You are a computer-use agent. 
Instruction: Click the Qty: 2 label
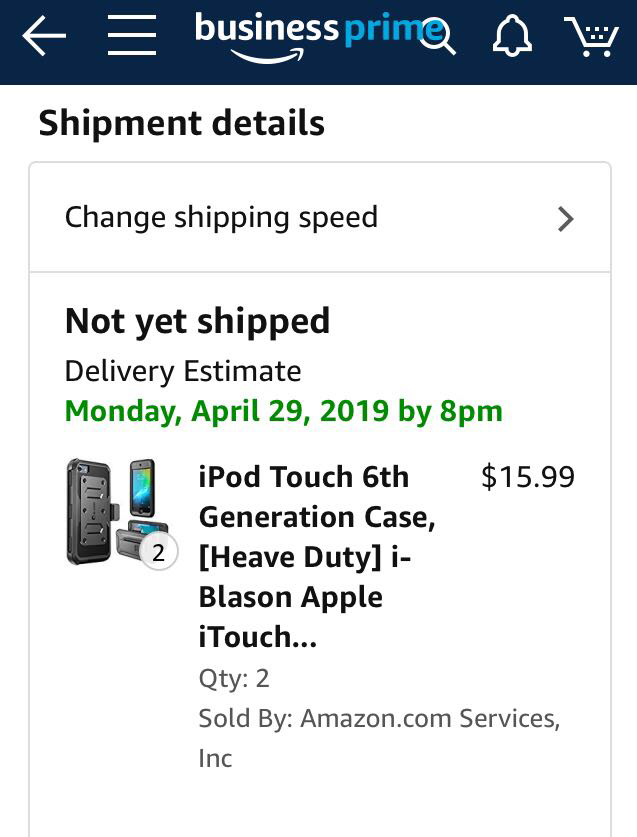234,679
